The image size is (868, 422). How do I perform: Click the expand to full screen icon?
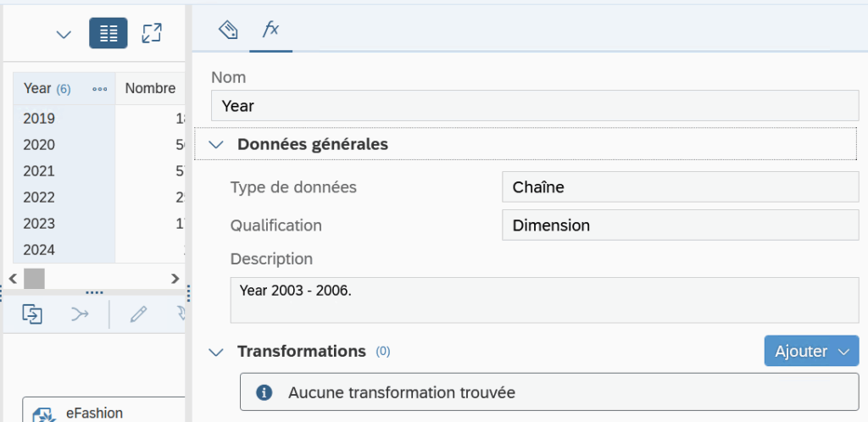[152, 33]
